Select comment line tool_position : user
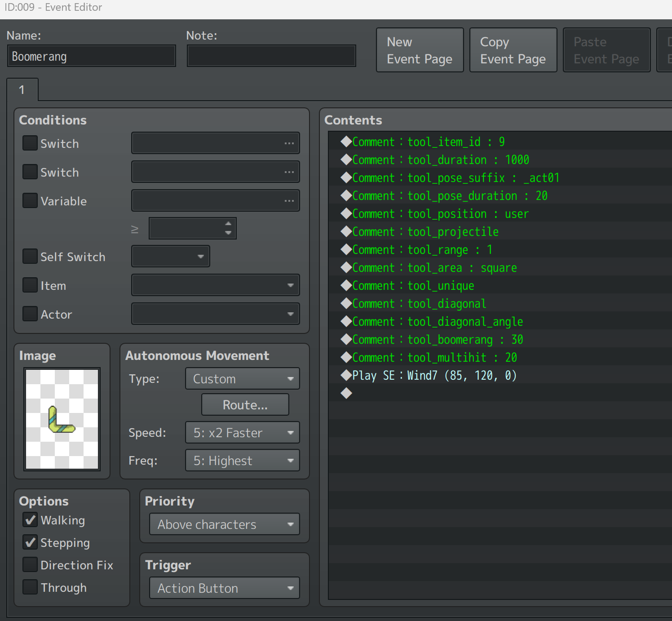Image resolution: width=672 pixels, height=621 pixels. coord(500,213)
